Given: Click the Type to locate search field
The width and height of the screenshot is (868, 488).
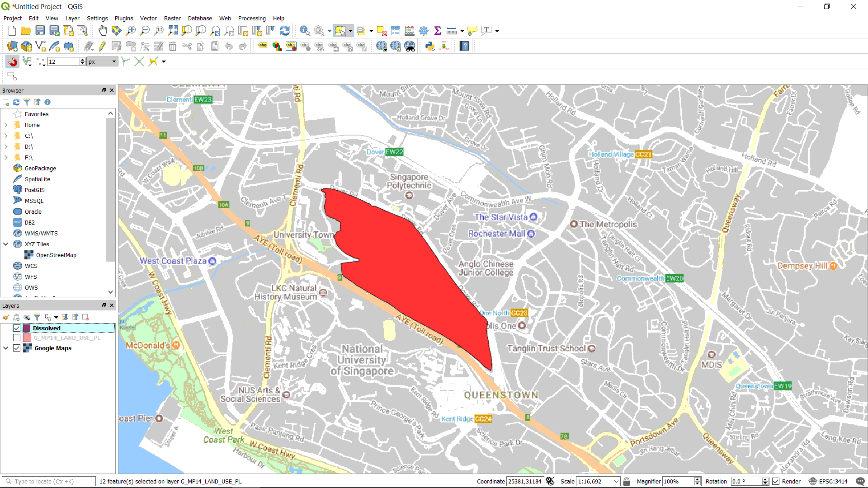Looking at the screenshot, I should tap(50, 481).
